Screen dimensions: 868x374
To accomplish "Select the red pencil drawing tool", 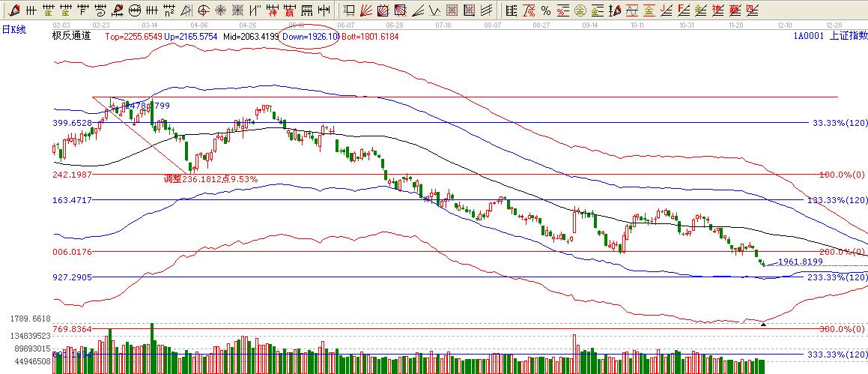I will (x=14, y=10).
